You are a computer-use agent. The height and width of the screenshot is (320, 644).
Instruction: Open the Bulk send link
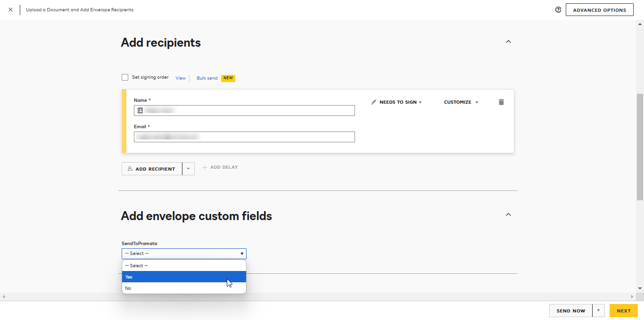coord(207,78)
